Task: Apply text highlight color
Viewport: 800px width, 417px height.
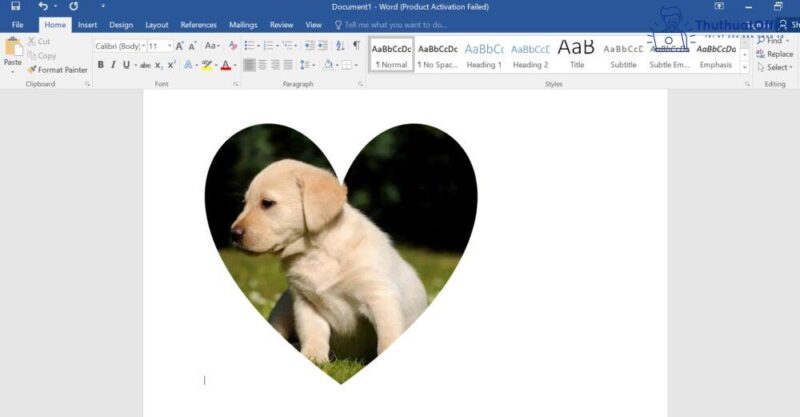Action: [x=207, y=65]
